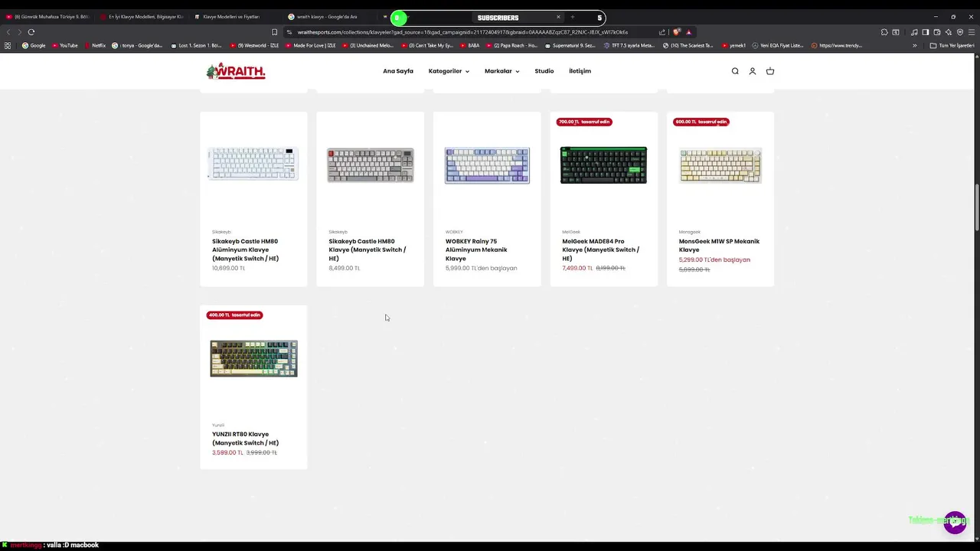Open the yemek1 bookmark

734,46
